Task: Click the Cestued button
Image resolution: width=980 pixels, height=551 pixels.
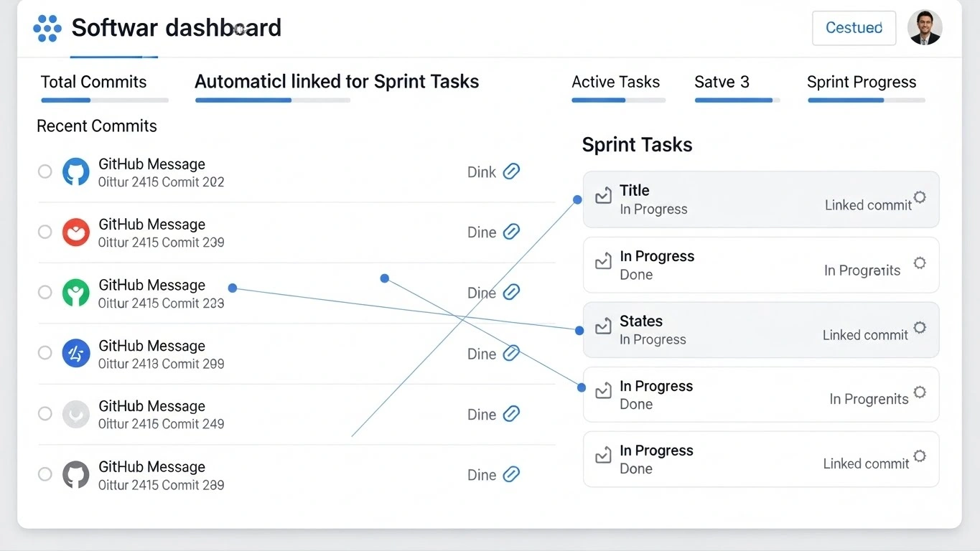Action: pyautogui.click(x=854, y=27)
